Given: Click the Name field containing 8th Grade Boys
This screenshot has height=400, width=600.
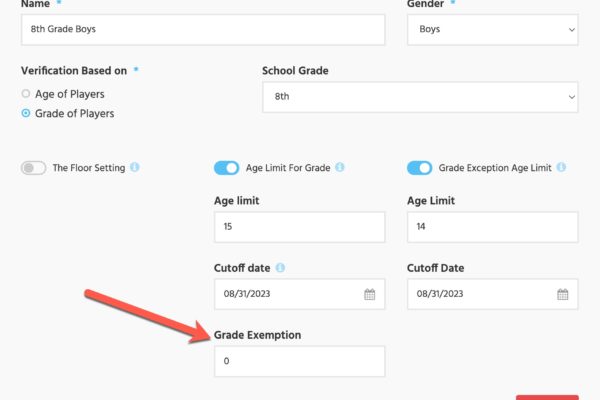Looking at the screenshot, I should (203, 29).
